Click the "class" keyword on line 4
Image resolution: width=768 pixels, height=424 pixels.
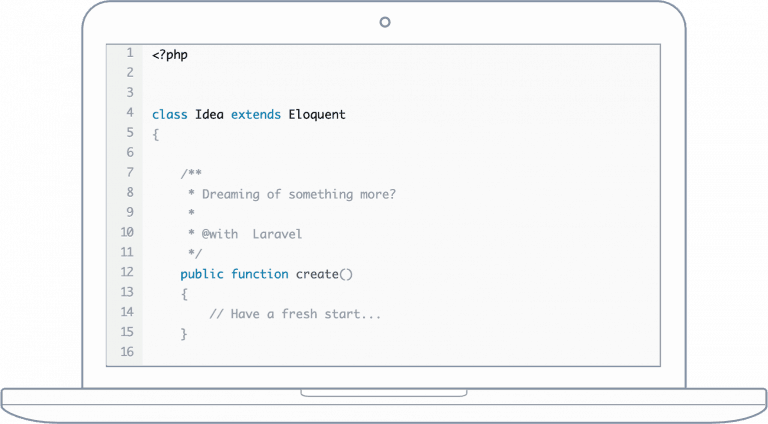click(169, 115)
